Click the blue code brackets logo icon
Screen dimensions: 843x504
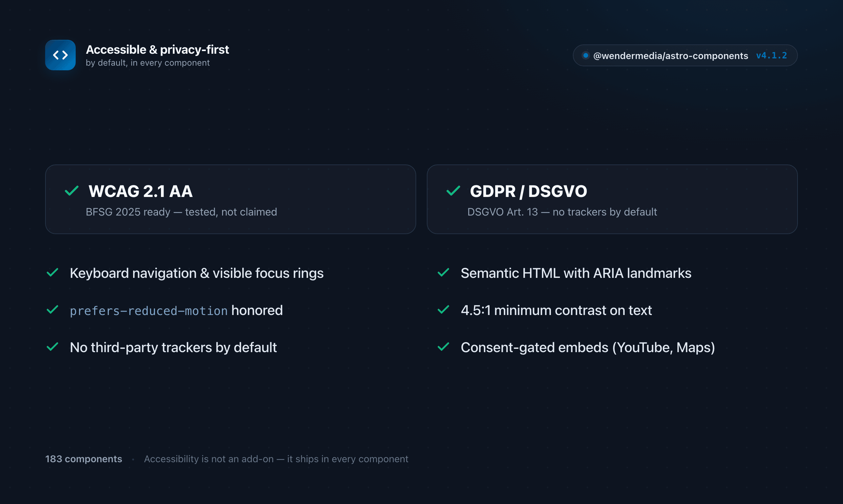click(60, 55)
